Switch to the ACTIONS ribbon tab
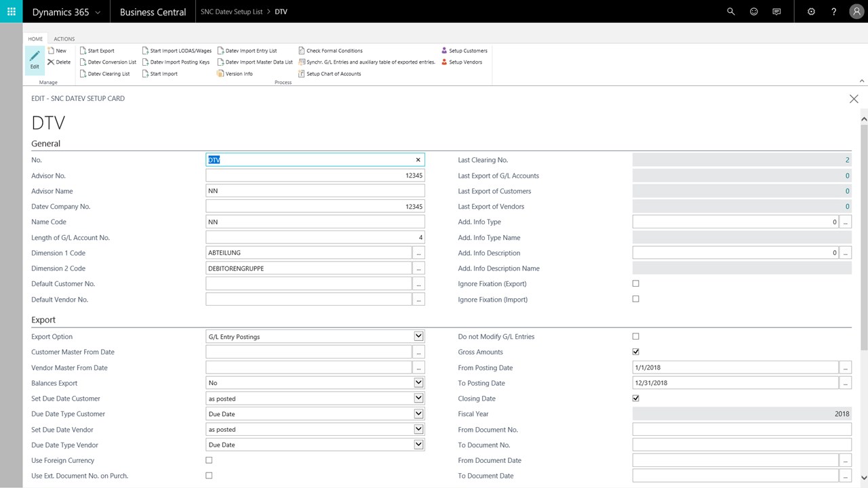This screenshot has height=488, width=868. tap(64, 39)
